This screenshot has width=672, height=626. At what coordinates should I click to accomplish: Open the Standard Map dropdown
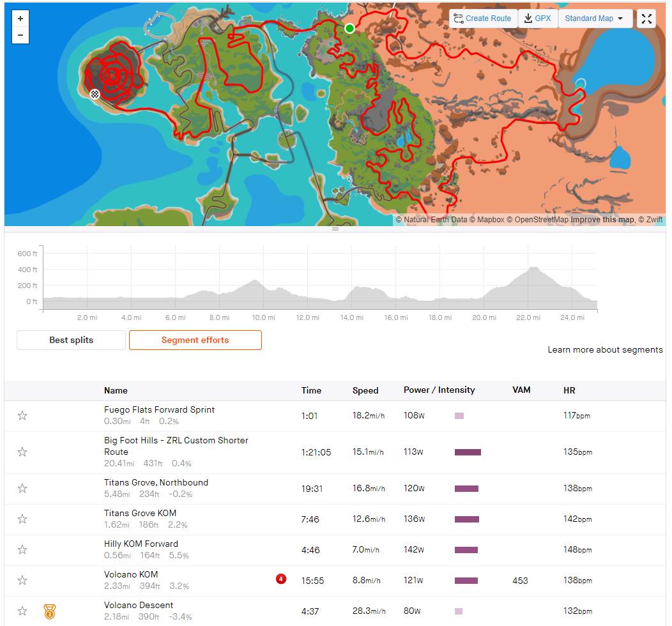[595, 19]
